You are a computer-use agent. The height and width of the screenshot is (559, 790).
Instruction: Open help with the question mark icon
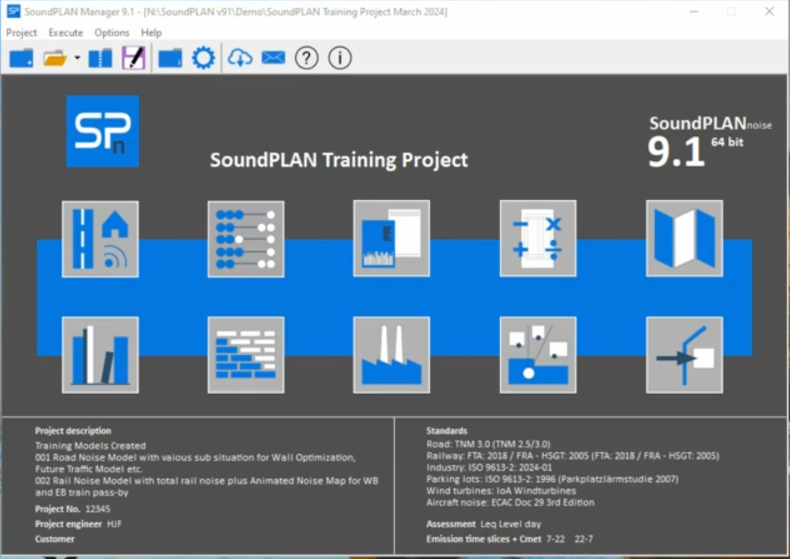tap(307, 58)
